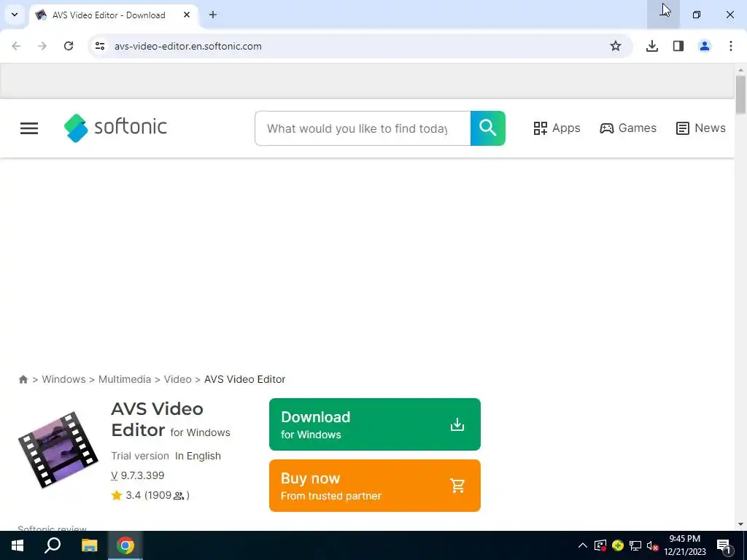Reload the current page
Screen dimensions: 747x560
pos(69,46)
